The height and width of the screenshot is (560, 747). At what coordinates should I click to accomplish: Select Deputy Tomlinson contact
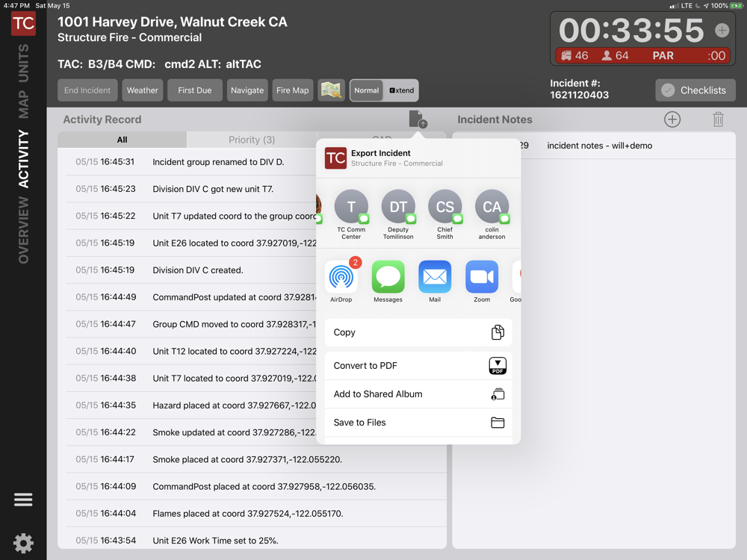[x=398, y=214]
